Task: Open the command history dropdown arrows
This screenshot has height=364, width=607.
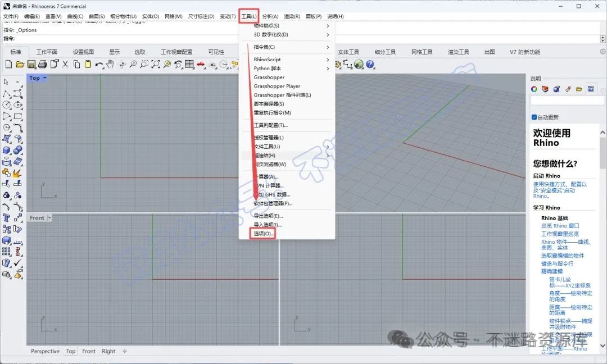Action: click(603, 39)
